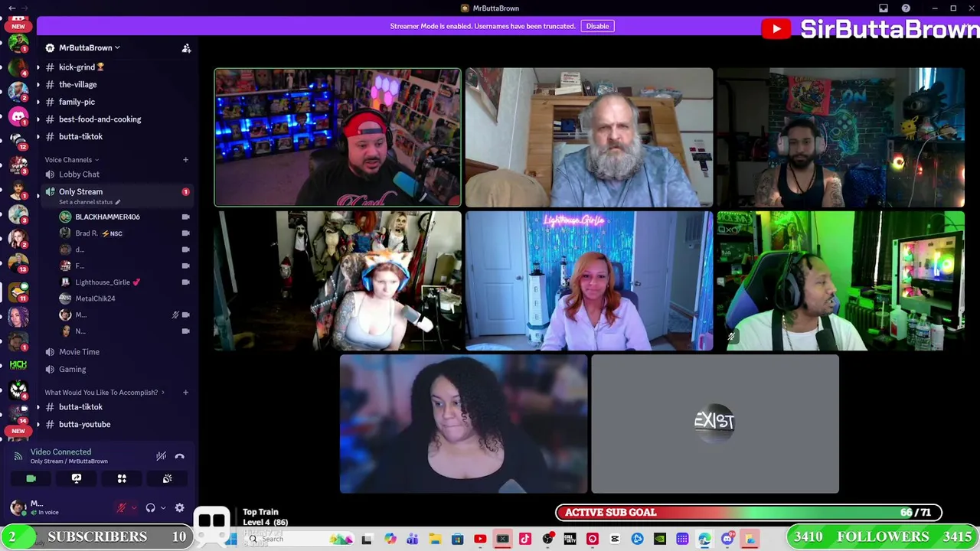Toggle deafen with the headphones icon
This screenshot has width=980, height=551.
pyautogui.click(x=151, y=507)
